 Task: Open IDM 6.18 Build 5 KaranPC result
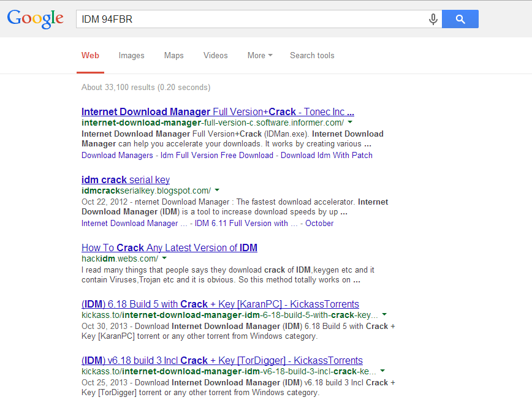(x=220, y=304)
